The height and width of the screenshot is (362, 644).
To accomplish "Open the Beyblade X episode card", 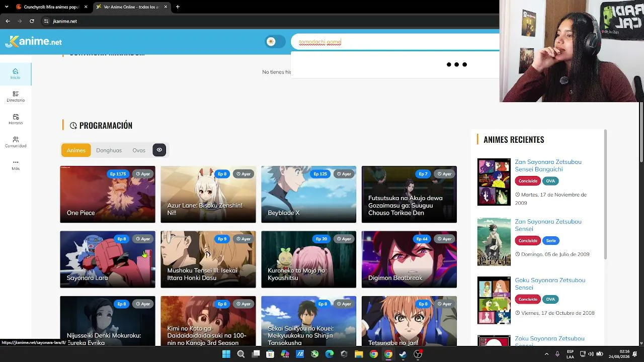I will tap(308, 194).
